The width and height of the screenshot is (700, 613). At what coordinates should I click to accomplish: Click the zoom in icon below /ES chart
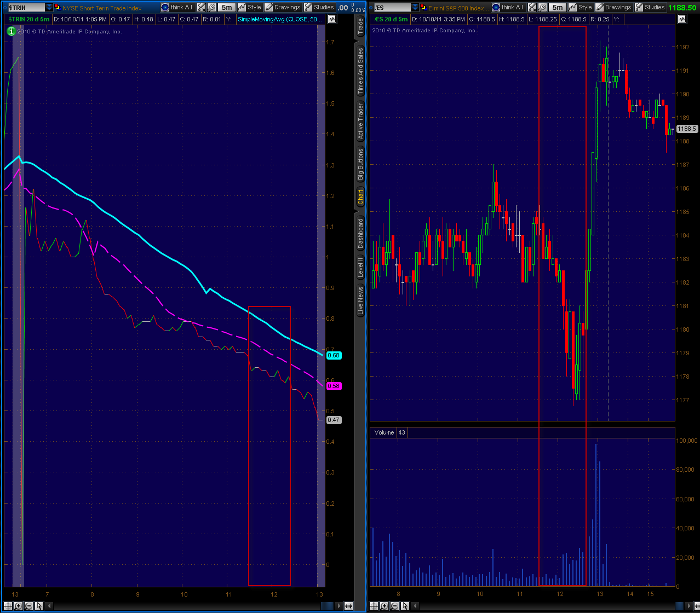tap(384, 606)
